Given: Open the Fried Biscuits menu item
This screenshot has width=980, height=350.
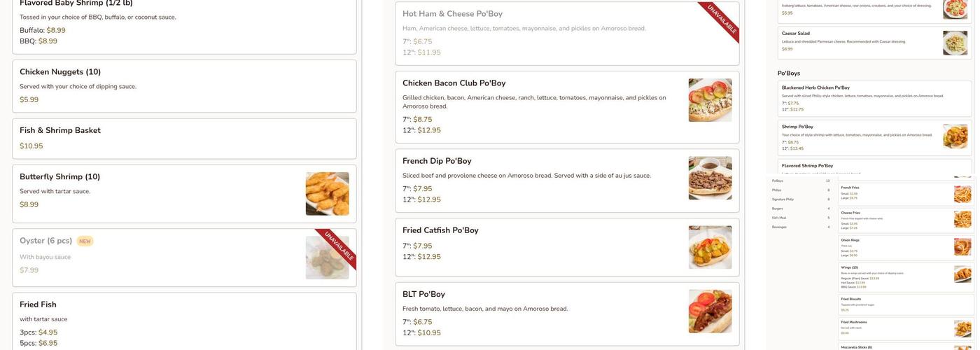Looking at the screenshot, I should 851,299.
